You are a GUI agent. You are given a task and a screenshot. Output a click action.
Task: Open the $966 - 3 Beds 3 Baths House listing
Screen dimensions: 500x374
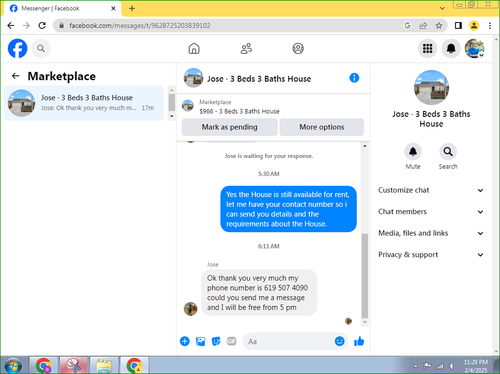(x=239, y=111)
